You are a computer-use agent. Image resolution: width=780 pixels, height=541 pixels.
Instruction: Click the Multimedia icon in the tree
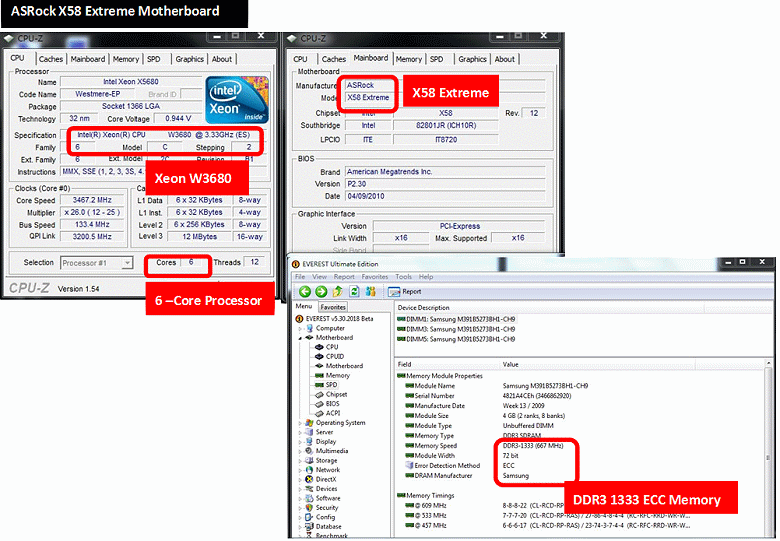click(309, 451)
